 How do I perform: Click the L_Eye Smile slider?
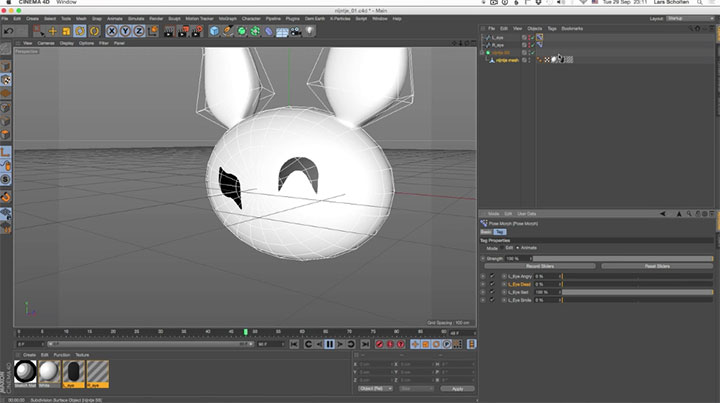click(637, 300)
